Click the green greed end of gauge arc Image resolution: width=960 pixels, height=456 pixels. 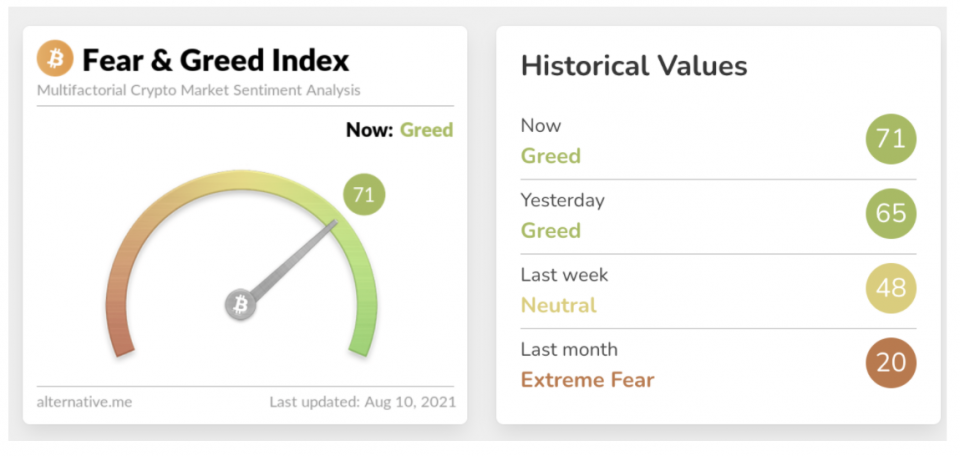point(362,338)
